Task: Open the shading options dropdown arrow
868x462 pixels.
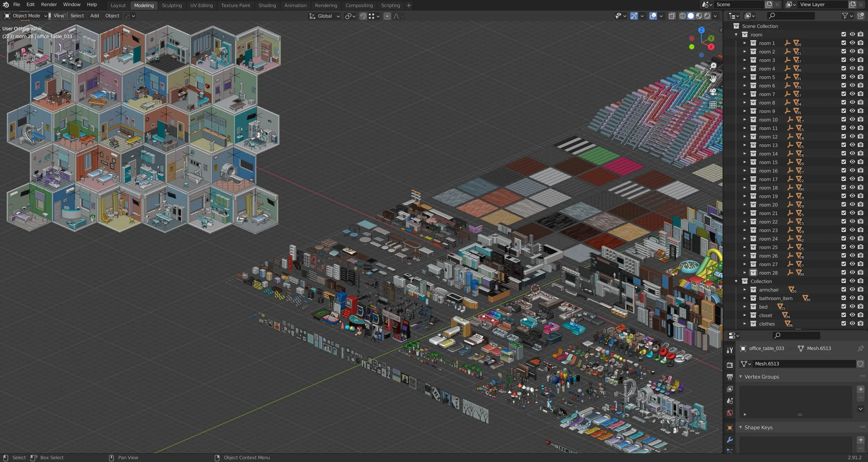Action: (715, 16)
